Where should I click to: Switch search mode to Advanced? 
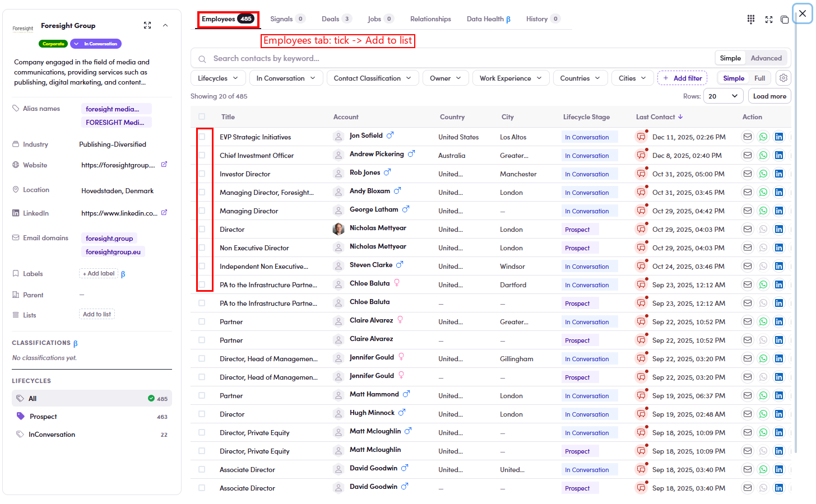point(766,58)
